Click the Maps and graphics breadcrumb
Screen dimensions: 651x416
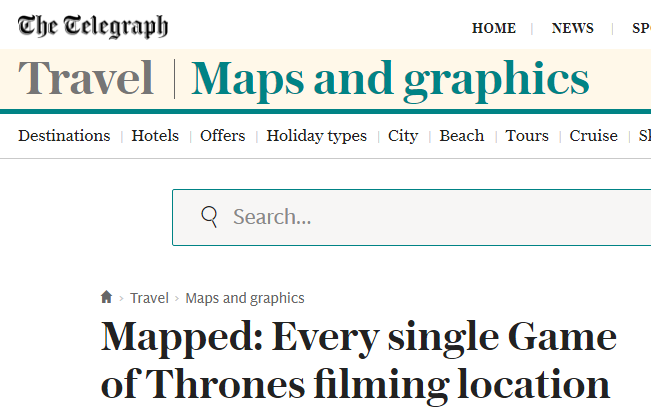click(x=245, y=299)
